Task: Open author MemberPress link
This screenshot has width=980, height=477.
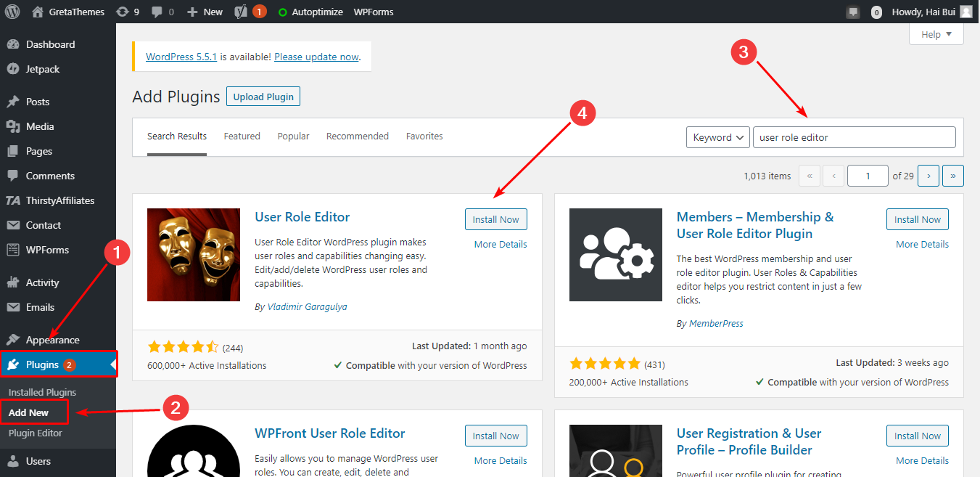Action: point(716,323)
